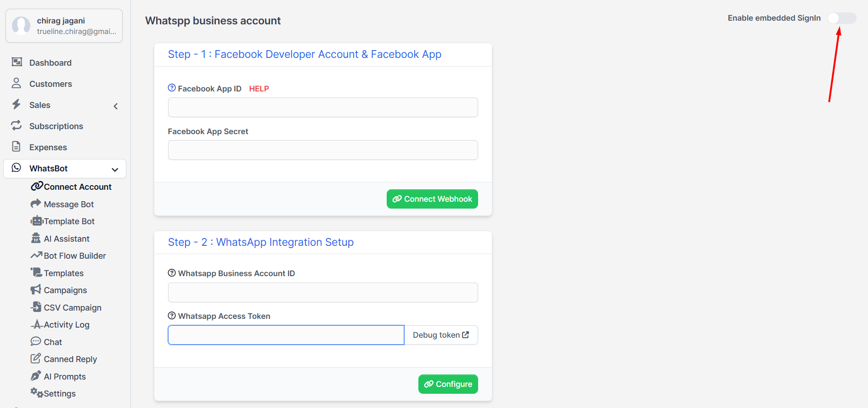Viewport: 868px width, 408px height.
Task: Click the Customers person icon
Action: (17, 83)
